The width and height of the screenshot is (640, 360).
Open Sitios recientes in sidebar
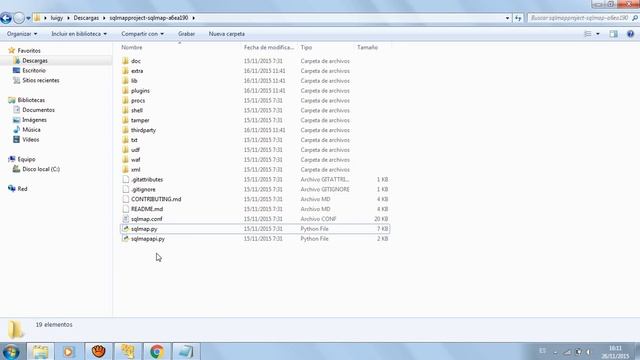pos(41,80)
